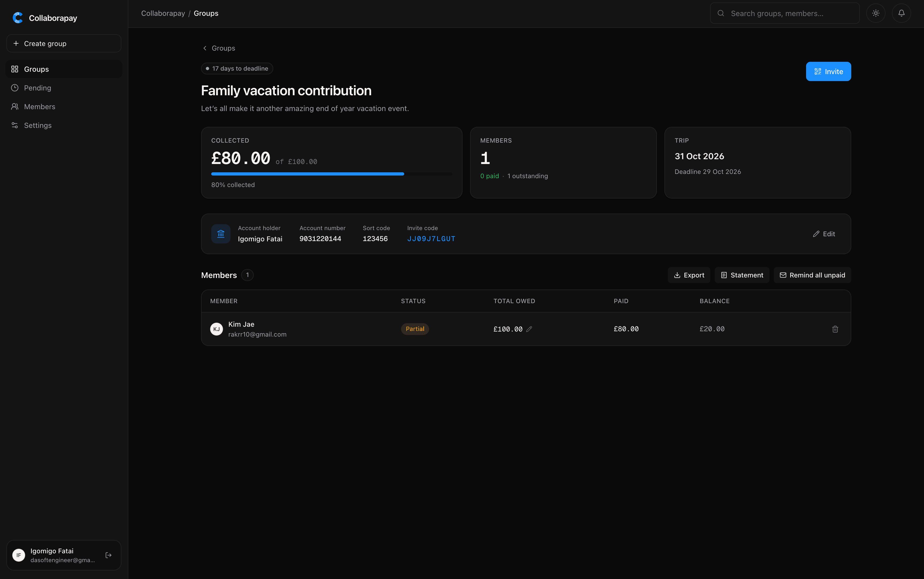Open the notifications bell
Image resolution: width=924 pixels, height=579 pixels.
[902, 13]
